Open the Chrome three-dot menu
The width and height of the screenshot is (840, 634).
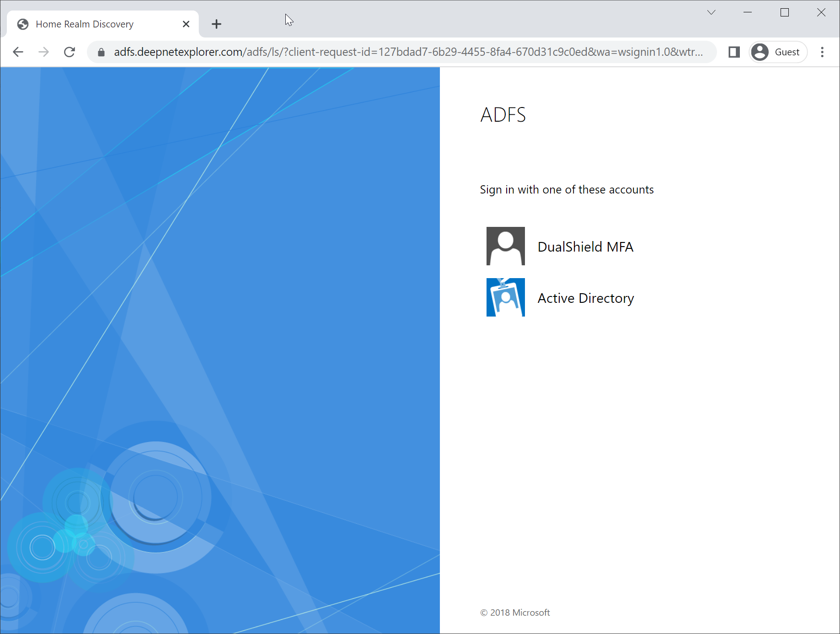[822, 52]
